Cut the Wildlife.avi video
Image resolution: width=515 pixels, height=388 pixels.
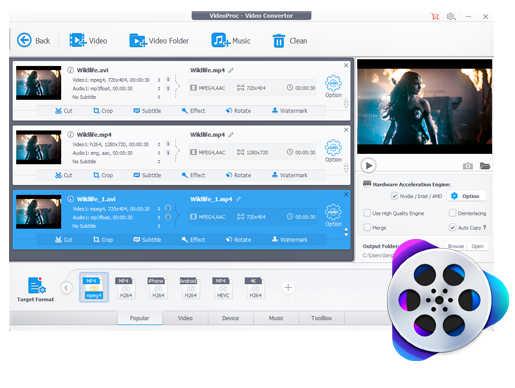coord(64,111)
